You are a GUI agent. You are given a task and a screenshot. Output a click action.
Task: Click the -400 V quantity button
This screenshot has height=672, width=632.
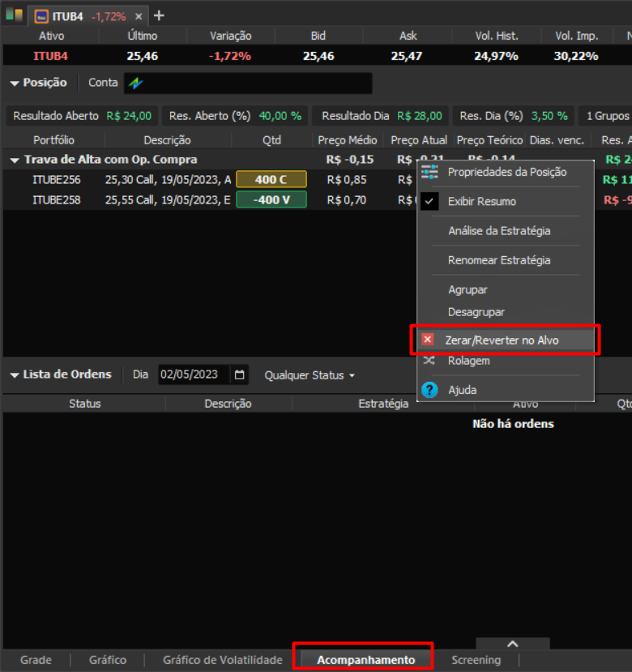(271, 199)
